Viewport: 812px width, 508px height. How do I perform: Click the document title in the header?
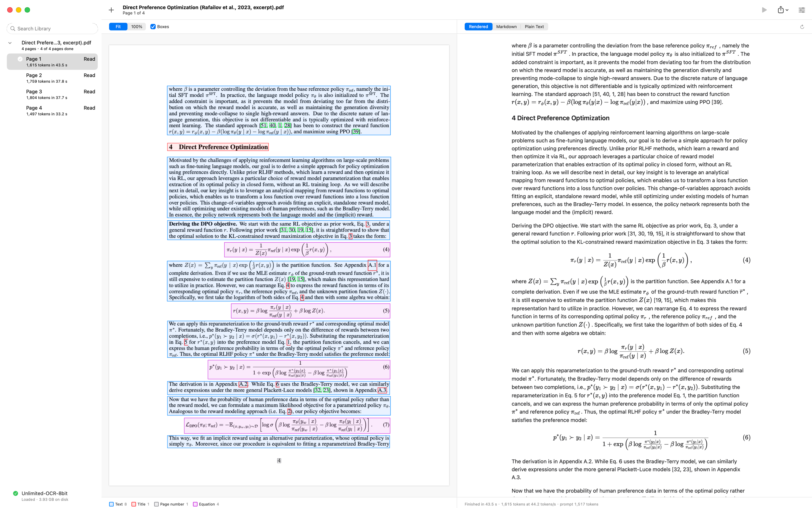(x=203, y=7)
